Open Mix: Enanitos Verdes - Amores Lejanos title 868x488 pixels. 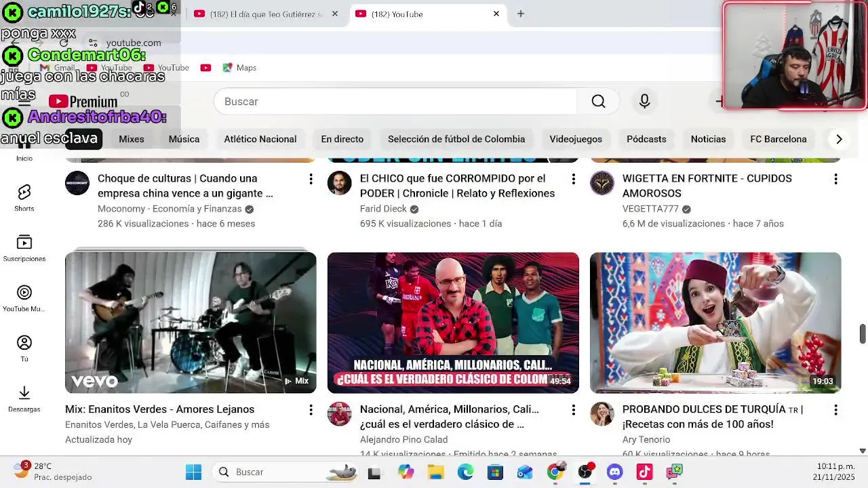[x=160, y=409]
